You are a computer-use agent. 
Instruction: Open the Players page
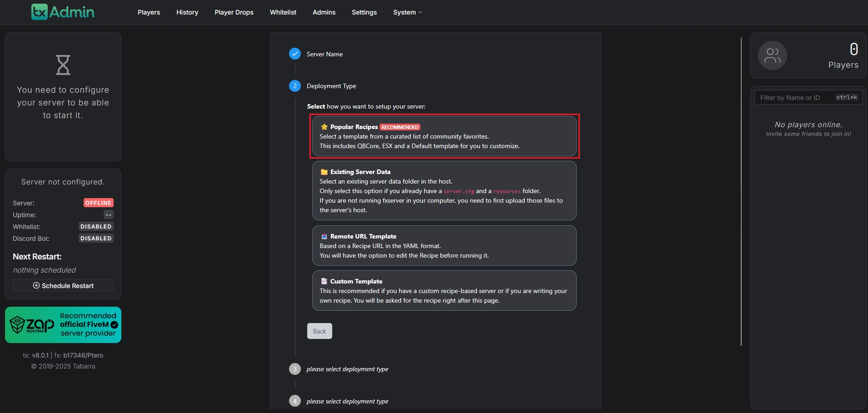149,12
